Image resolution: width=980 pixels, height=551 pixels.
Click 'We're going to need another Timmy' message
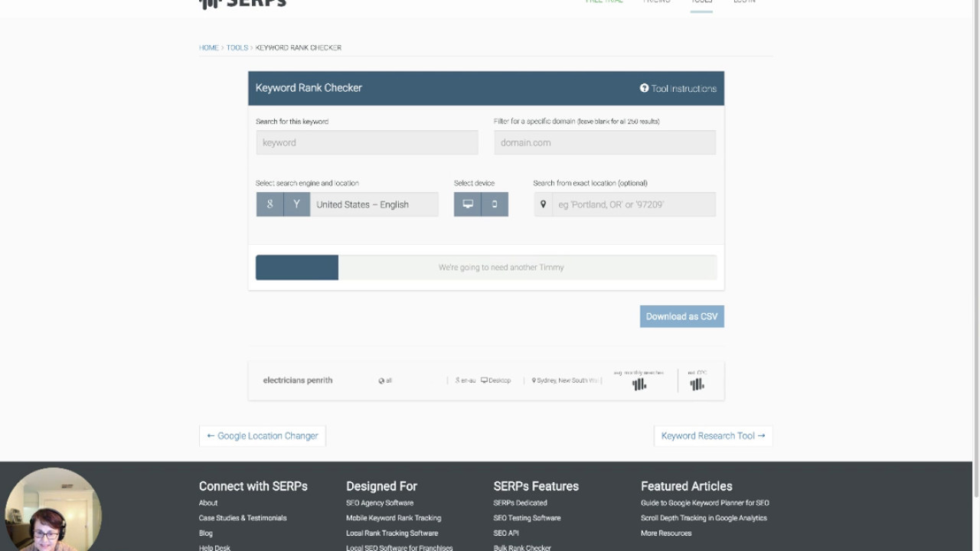(x=501, y=267)
